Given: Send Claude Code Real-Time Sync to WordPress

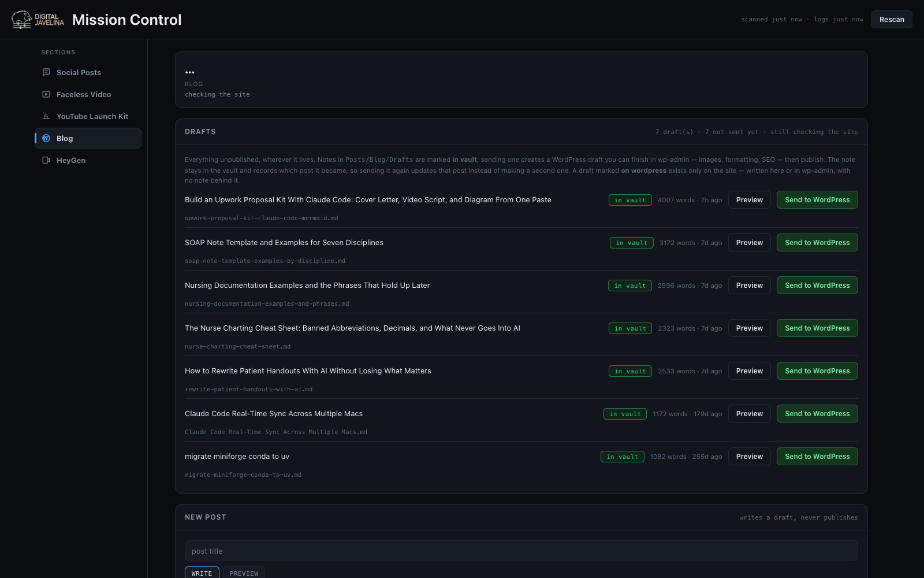Looking at the screenshot, I should (817, 414).
